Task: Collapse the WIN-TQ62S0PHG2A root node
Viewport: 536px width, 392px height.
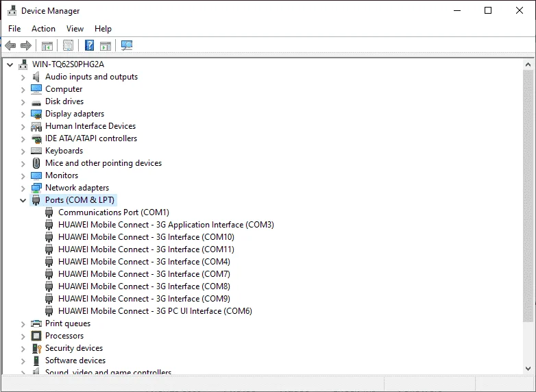Action: pos(10,64)
